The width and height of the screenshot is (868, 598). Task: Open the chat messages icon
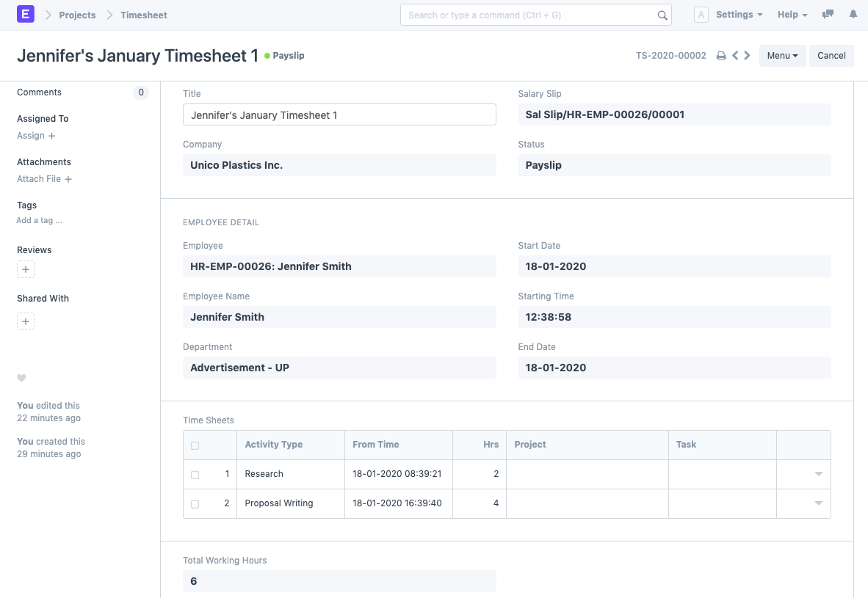[828, 15]
